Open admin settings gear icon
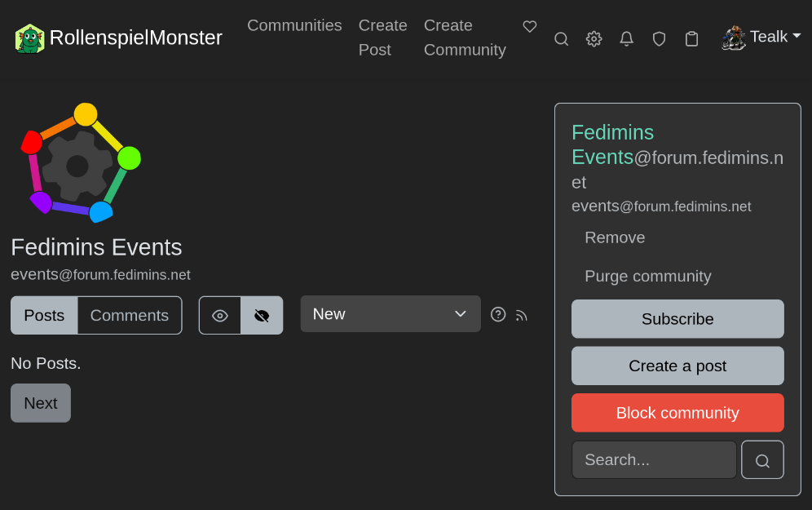 [594, 38]
